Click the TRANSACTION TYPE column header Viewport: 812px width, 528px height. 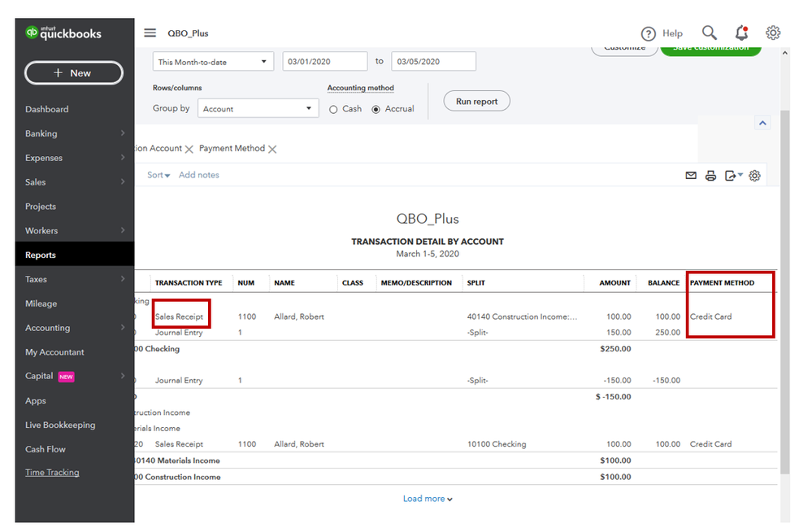click(x=189, y=283)
